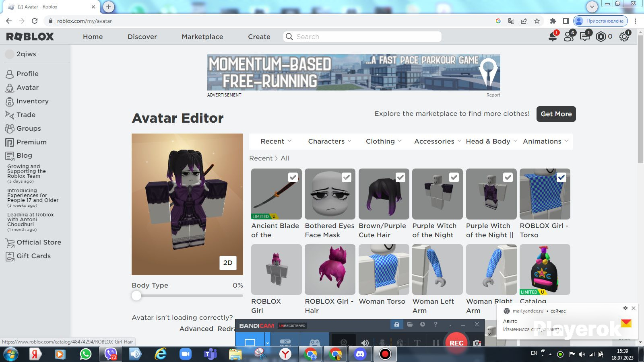Report the advertisement banner
This screenshot has width=644, height=362.
pyautogui.click(x=493, y=95)
